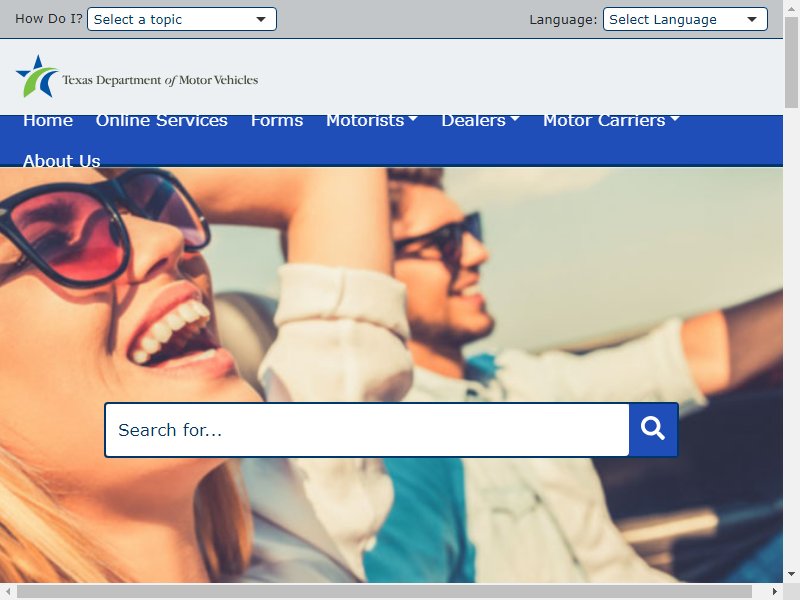Expand the Motor Carriers menu
800x600 pixels.
pos(611,120)
